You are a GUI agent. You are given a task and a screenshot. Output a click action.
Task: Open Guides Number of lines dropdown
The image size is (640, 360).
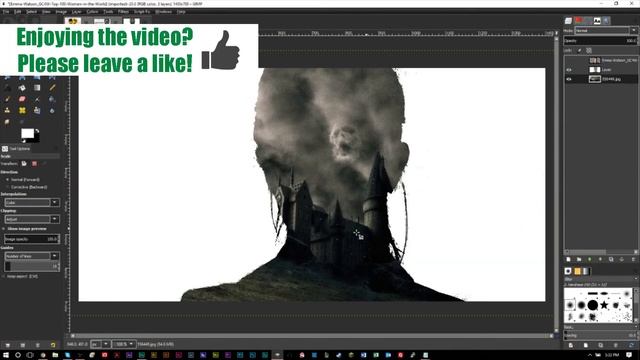coord(32,256)
